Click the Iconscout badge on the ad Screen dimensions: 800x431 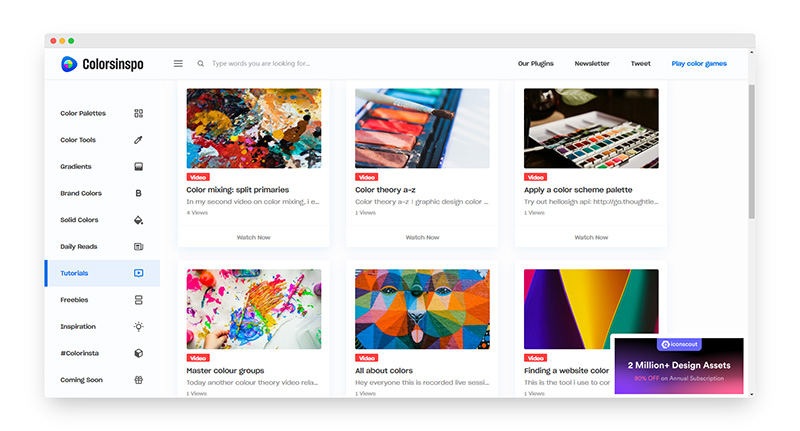point(679,344)
